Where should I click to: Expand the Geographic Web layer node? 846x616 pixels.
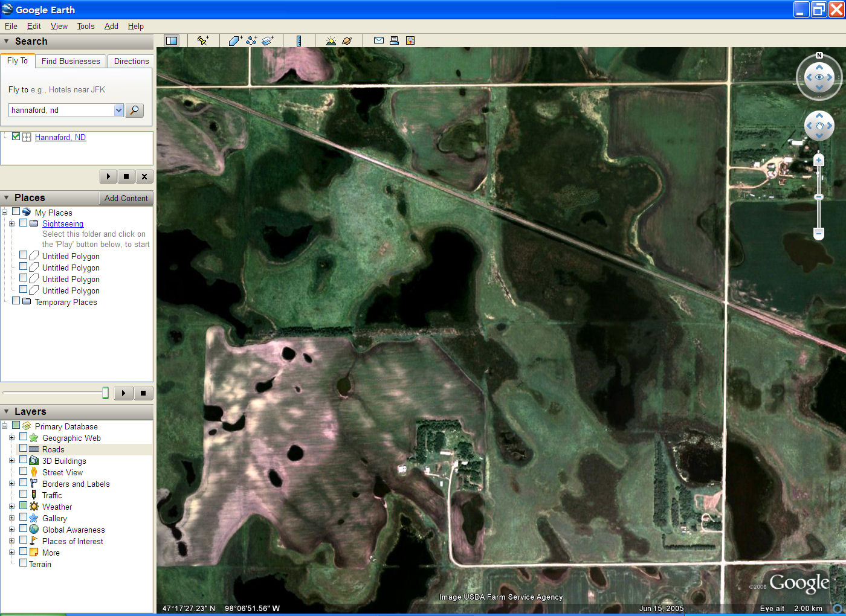[x=11, y=438]
